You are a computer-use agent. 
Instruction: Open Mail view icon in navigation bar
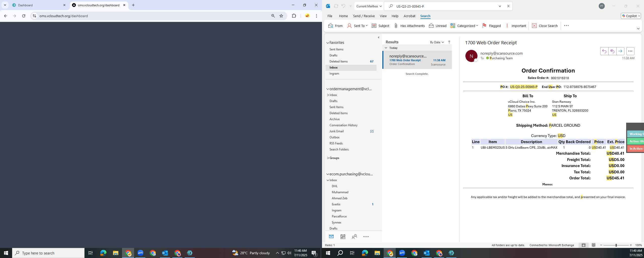(x=331, y=237)
